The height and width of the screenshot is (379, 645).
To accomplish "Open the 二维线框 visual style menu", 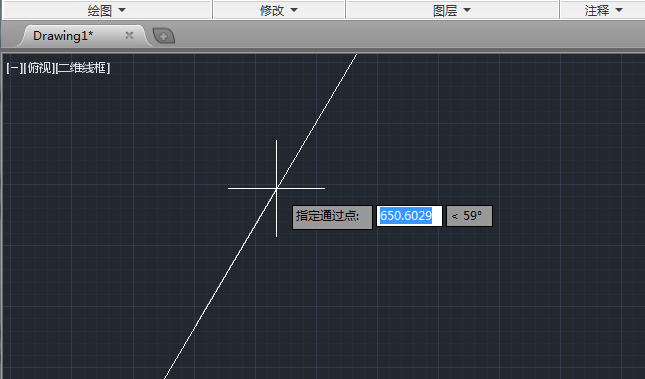I will [x=83, y=68].
